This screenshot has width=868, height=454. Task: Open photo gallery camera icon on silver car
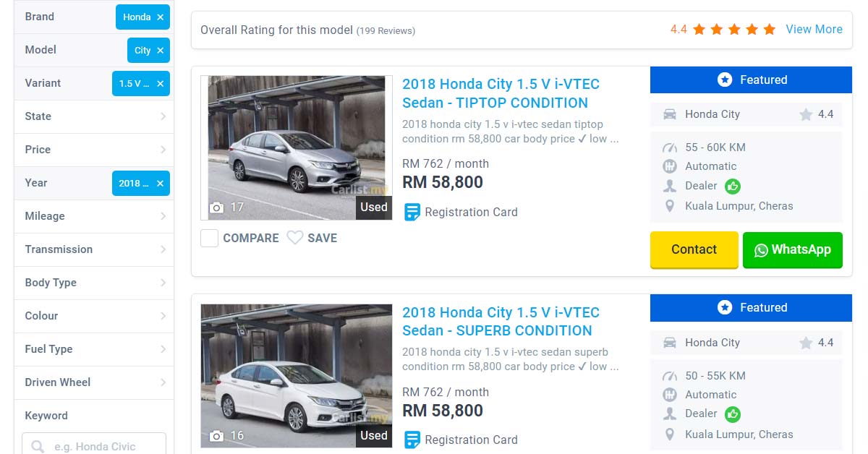click(x=216, y=207)
